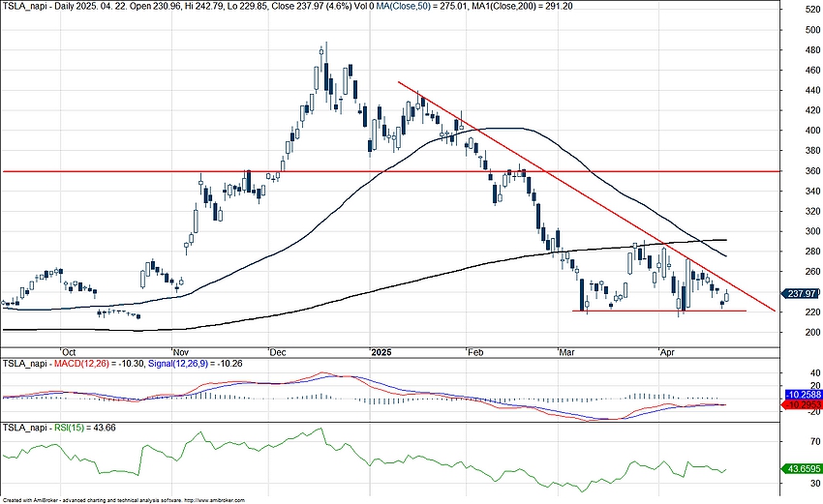Click the 280 price axis label
The width and height of the screenshot is (823, 504).
pos(812,252)
